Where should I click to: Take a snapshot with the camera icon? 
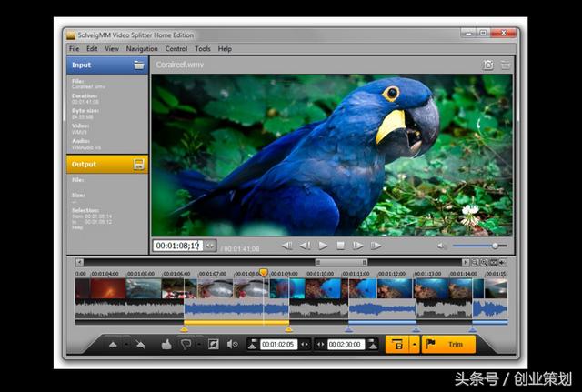tap(488, 65)
